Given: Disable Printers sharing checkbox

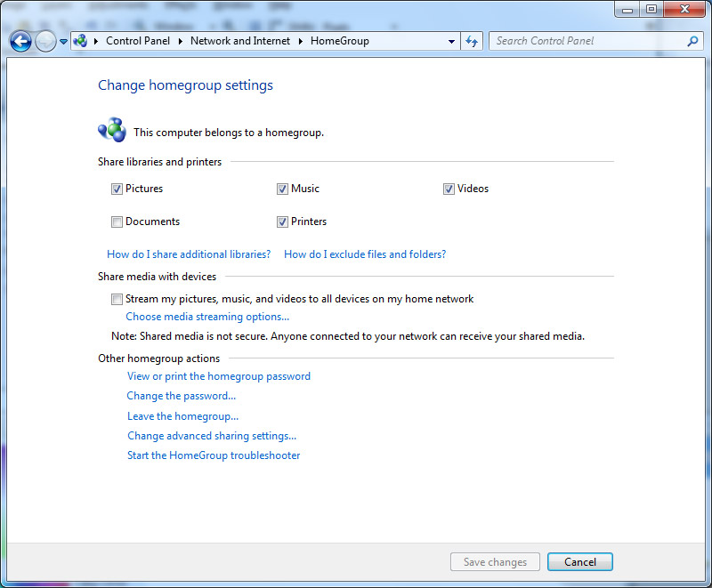Looking at the screenshot, I should click(282, 222).
